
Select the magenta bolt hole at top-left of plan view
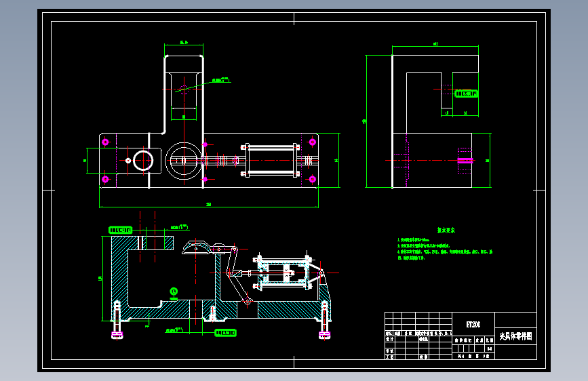(105, 142)
